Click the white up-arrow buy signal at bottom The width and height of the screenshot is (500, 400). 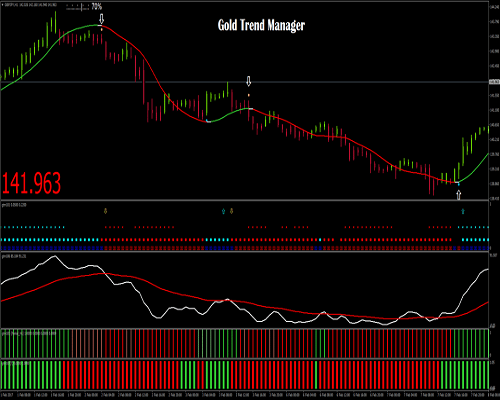click(459, 195)
